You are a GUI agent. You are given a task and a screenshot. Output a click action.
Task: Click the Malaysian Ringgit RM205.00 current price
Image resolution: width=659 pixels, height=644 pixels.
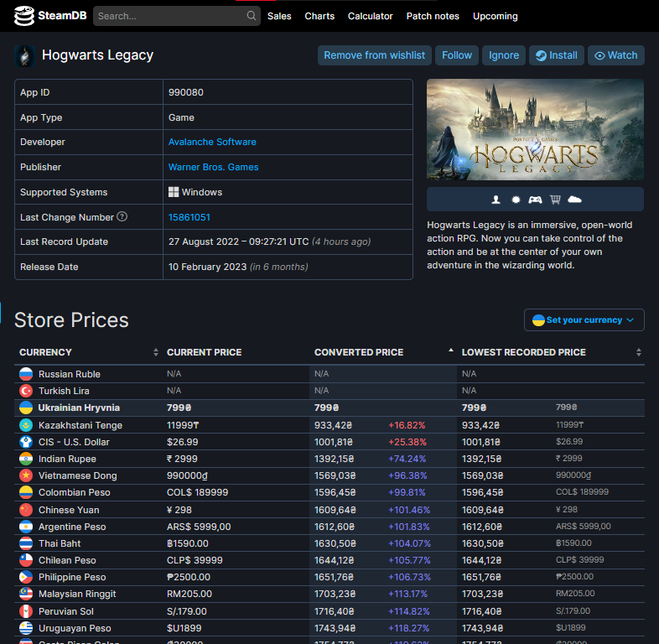pos(189,594)
